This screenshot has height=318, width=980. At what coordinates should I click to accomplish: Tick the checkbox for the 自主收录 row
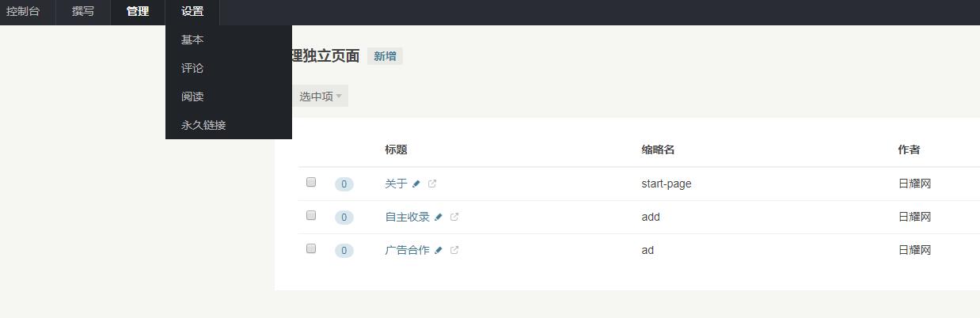(311, 215)
